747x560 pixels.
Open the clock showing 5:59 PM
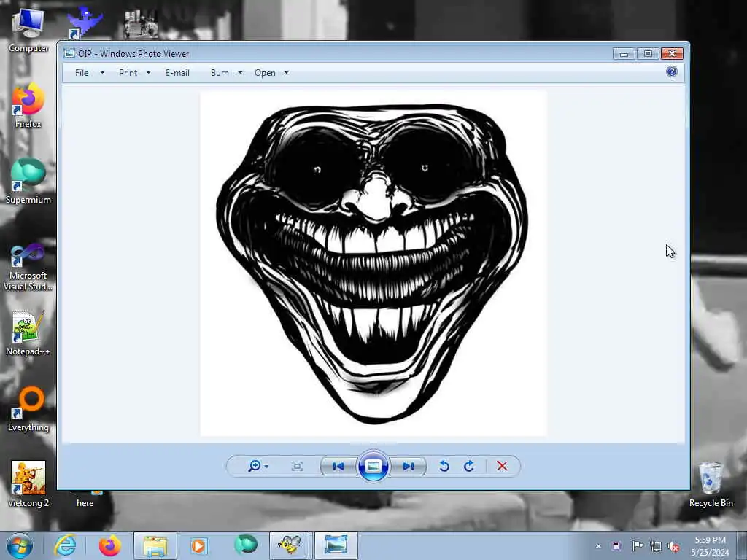(710, 546)
